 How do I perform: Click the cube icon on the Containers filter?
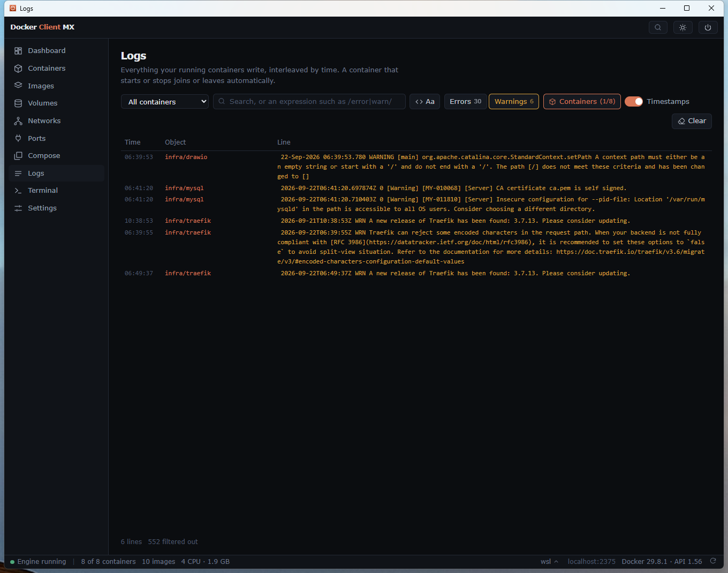[x=552, y=102]
